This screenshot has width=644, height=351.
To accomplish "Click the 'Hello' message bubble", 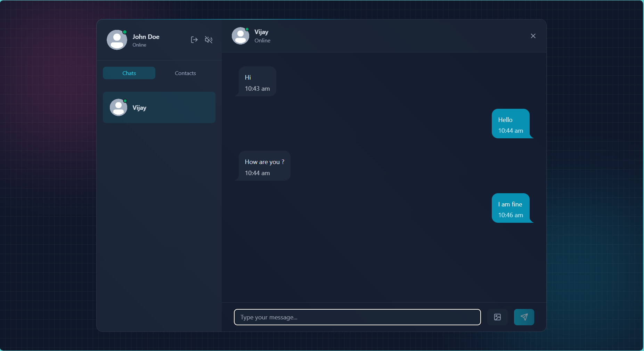I will pyautogui.click(x=511, y=123).
